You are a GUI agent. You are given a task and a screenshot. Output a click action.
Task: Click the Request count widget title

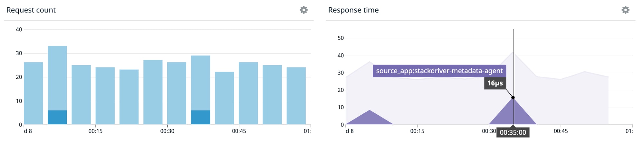(31, 10)
